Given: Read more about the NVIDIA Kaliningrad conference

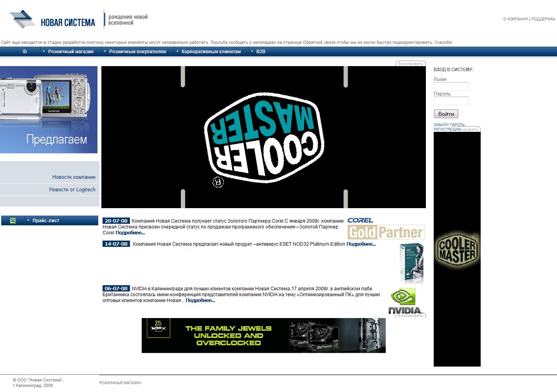Looking at the screenshot, I should (200, 300).
